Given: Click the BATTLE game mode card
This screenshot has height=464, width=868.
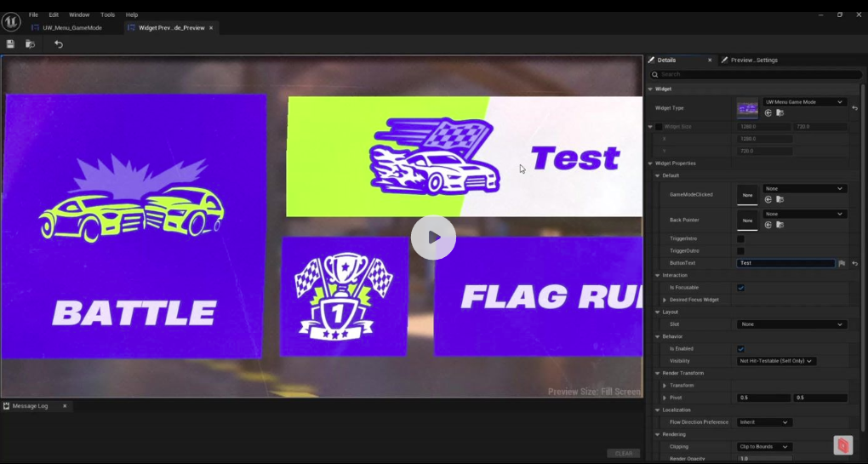Looking at the screenshot, I should (133, 226).
